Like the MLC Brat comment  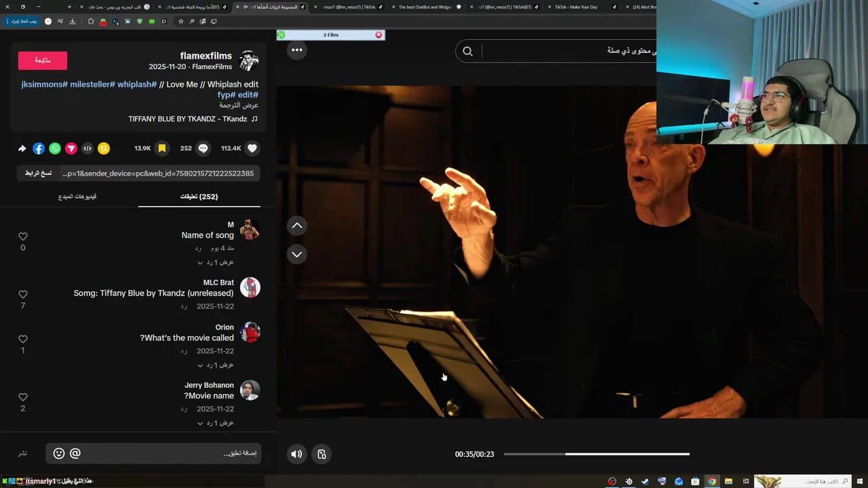23,294
